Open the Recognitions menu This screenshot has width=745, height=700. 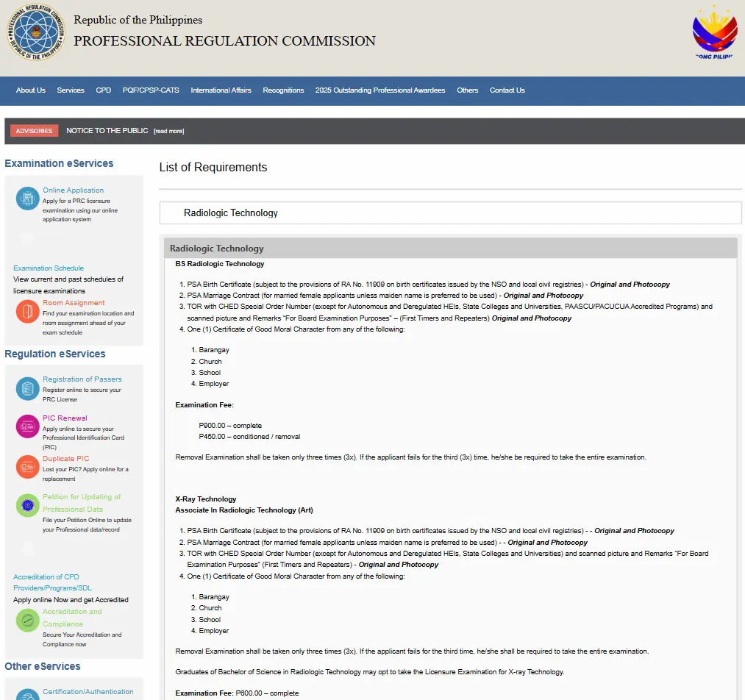pos(283,90)
